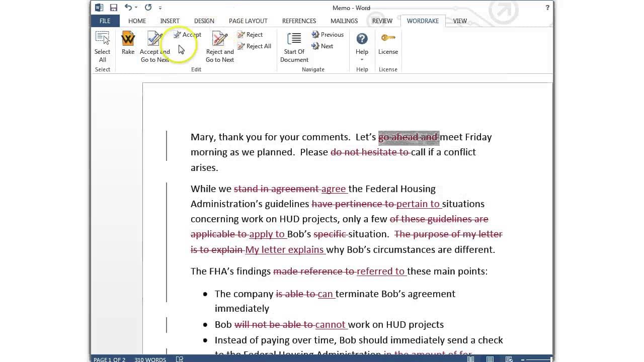The height and width of the screenshot is (362, 644).
Task: Click struck-through 'stand in agreement' text
Action: [277, 189]
